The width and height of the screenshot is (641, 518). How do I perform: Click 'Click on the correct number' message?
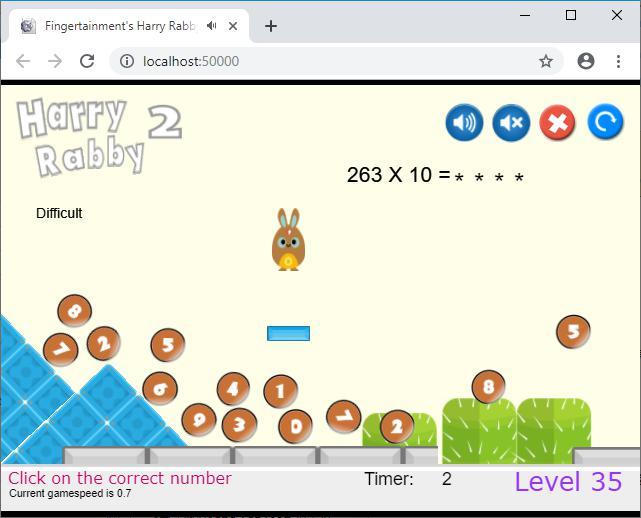pos(120,478)
